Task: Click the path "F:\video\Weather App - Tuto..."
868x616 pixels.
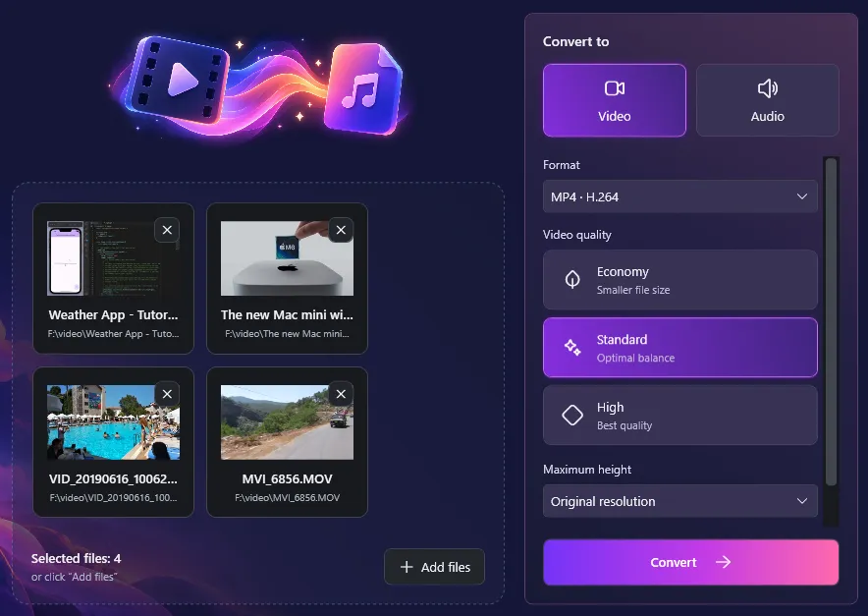Action: [114, 333]
